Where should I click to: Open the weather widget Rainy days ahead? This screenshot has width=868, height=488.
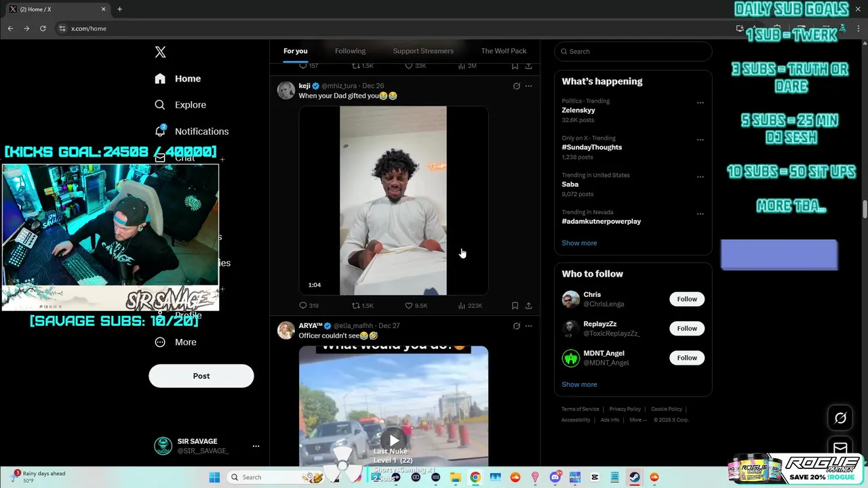pyautogui.click(x=40, y=477)
